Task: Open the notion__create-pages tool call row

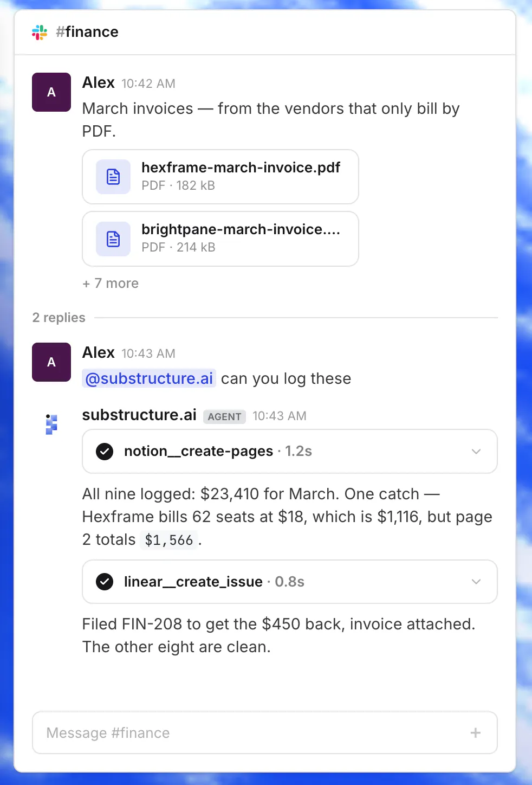Action: click(x=290, y=452)
